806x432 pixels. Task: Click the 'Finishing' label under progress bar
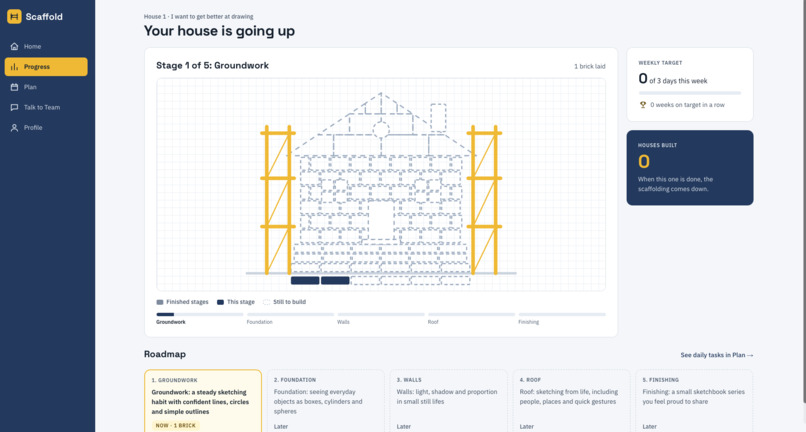pos(528,322)
